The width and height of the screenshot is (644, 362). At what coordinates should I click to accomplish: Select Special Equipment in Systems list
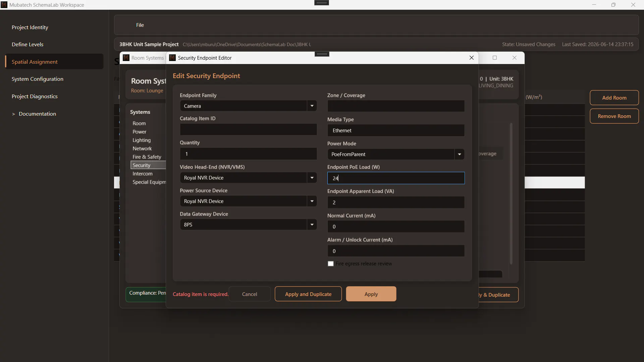pyautogui.click(x=149, y=182)
